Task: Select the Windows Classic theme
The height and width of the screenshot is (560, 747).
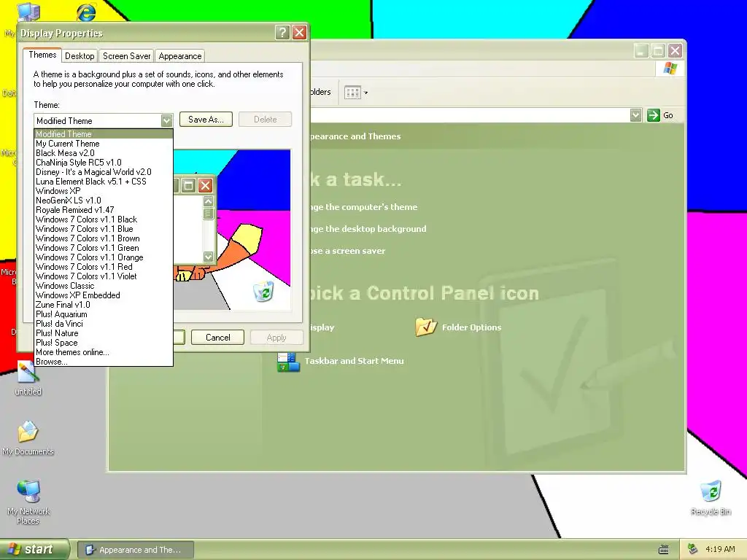Action: 104,286
